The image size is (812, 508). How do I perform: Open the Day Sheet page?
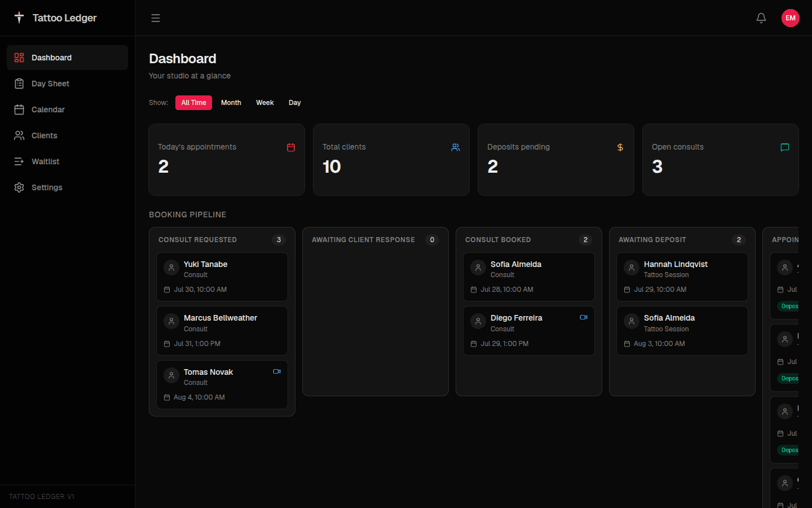[x=67, y=84]
